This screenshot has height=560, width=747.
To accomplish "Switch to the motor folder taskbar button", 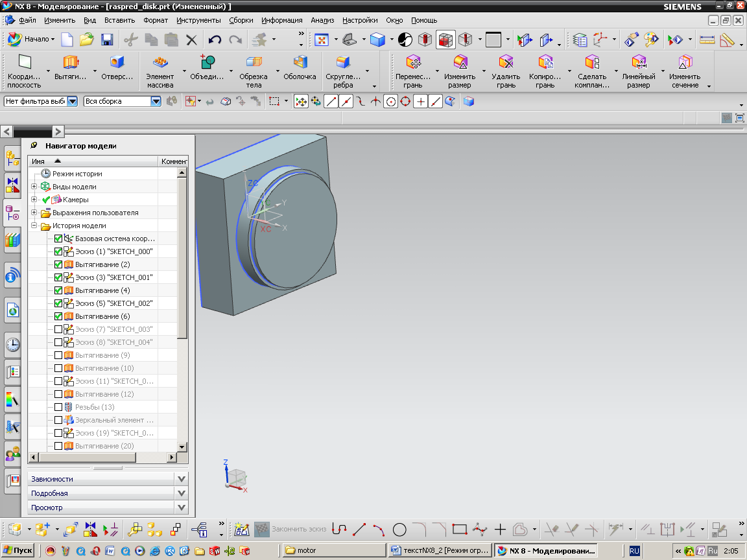I will [335, 550].
